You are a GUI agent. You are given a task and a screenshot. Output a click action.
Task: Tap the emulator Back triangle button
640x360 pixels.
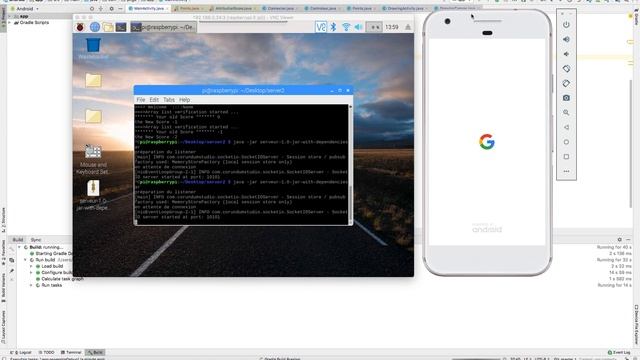566,127
